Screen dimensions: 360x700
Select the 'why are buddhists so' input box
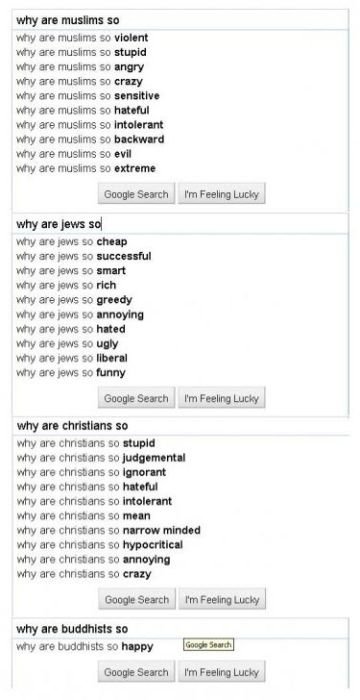[x=180, y=629]
